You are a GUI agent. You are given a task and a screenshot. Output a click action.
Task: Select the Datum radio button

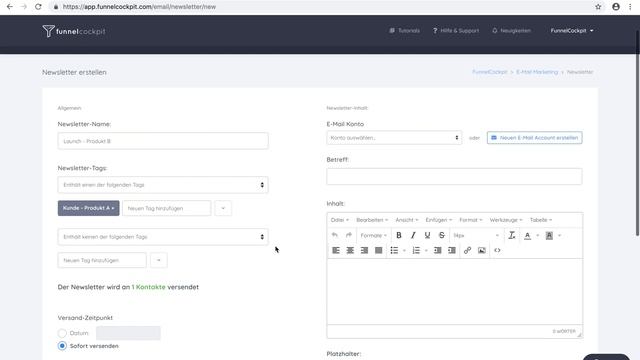[62, 333]
